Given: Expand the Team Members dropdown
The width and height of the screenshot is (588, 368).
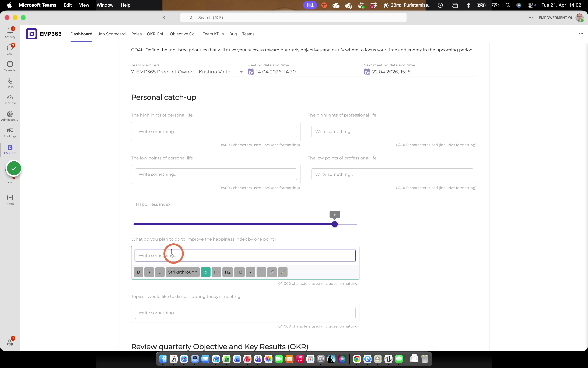Looking at the screenshot, I should point(241,72).
